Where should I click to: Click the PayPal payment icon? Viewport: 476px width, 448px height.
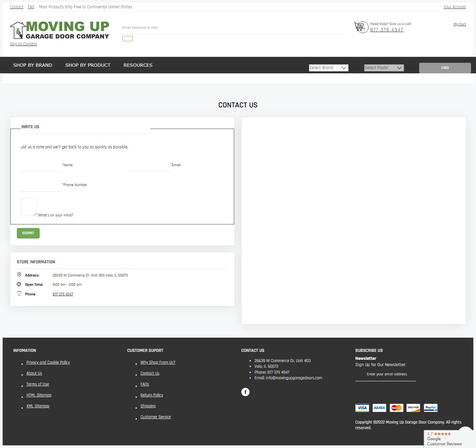[x=430, y=408]
